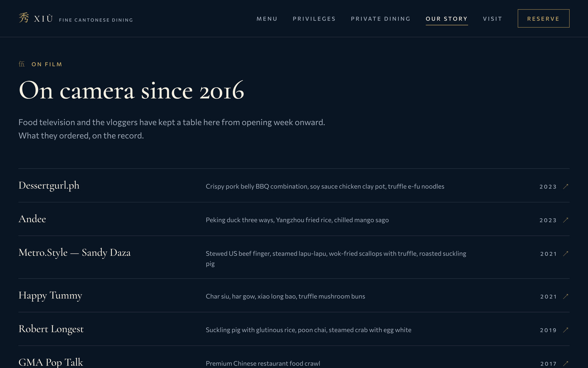Click 'Stewed US beef finger' description
This screenshot has height=368, width=588.
[x=336, y=259]
